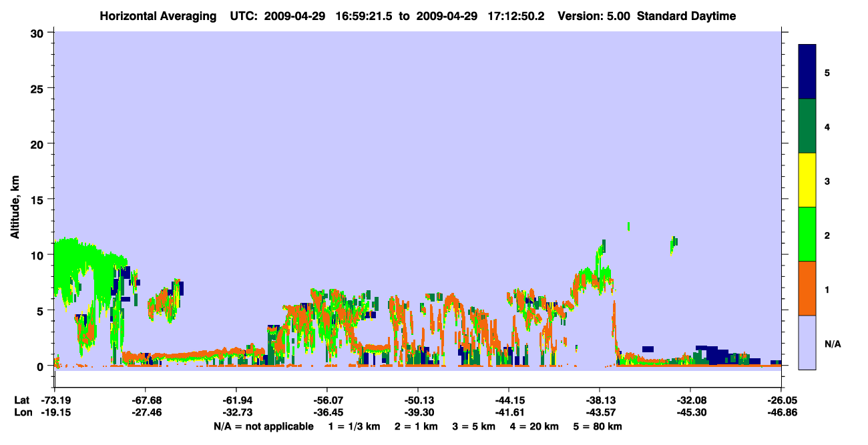Click latitude value -44.15
Image resolution: width=868 pixels, height=445 pixels.
tap(509, 400)
